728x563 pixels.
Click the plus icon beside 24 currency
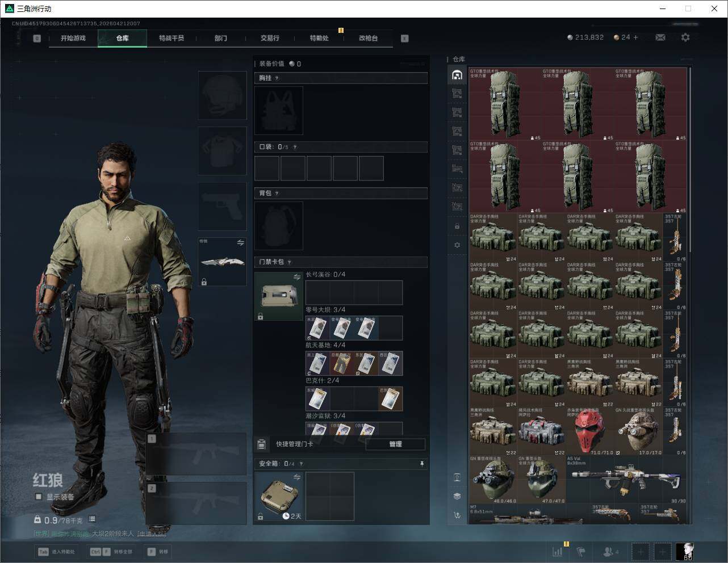pos(635,37)
